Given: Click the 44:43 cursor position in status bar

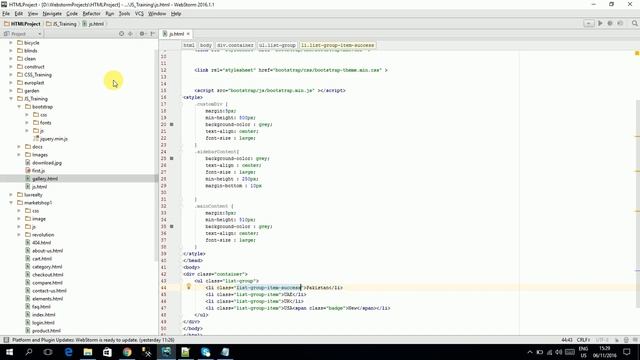Looking at the screenshot, I should [x=567, y=340].
